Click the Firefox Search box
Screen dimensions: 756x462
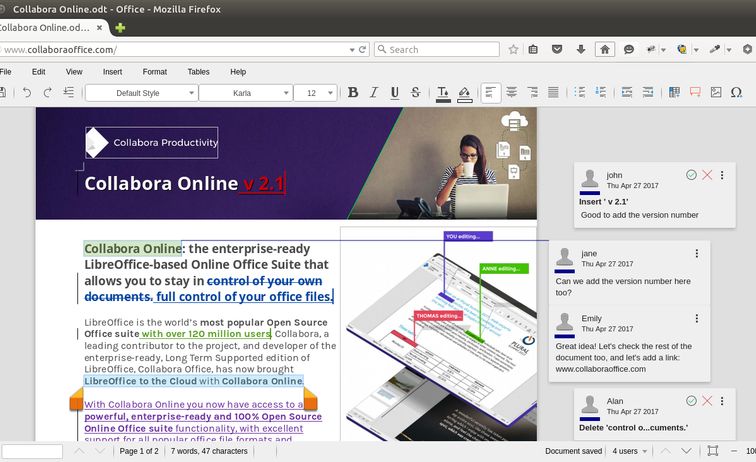(437, 49)
